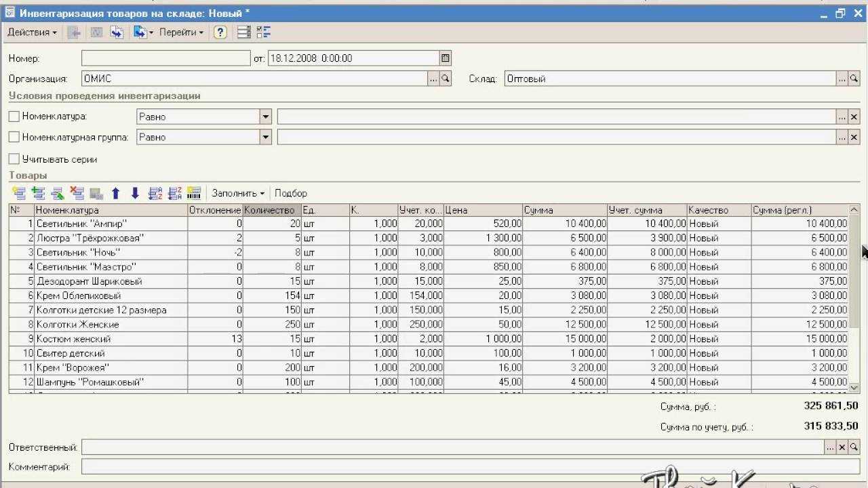The height and width of the screenshot is (488, 868).
Task: Select the row Крем Облепиховый
Action: coord(429,296)
